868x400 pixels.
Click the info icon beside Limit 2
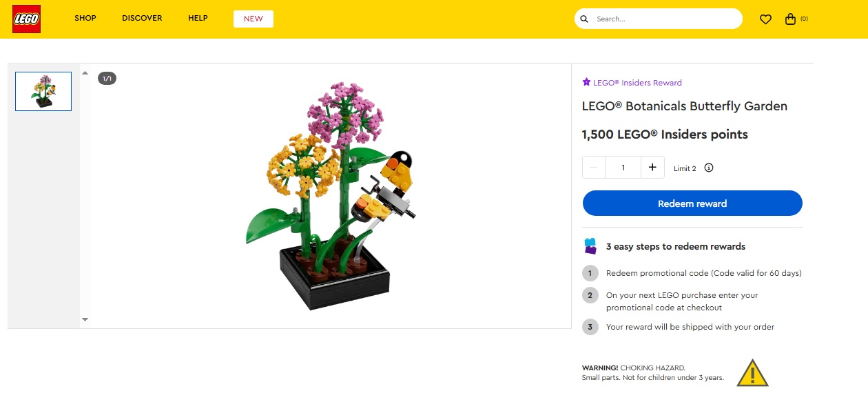(x=709, y=168)
